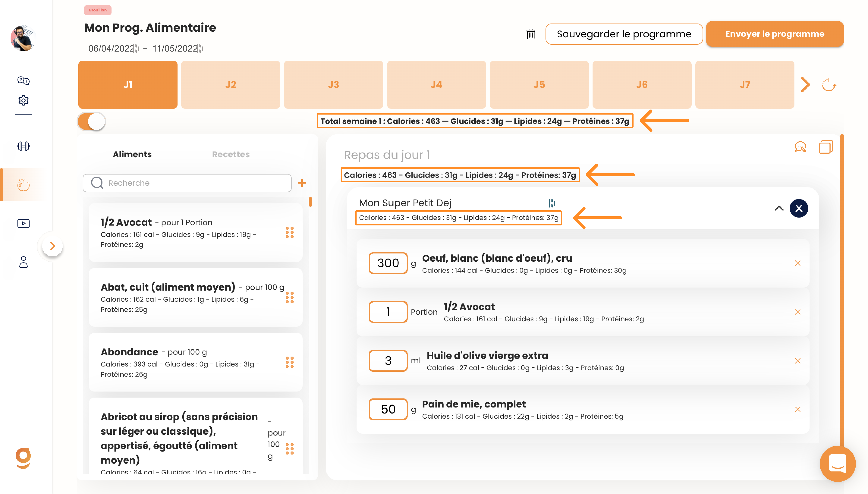Open the clients person icon in sidebar
This screenshot has height=494, width=868.
point(23,262)
